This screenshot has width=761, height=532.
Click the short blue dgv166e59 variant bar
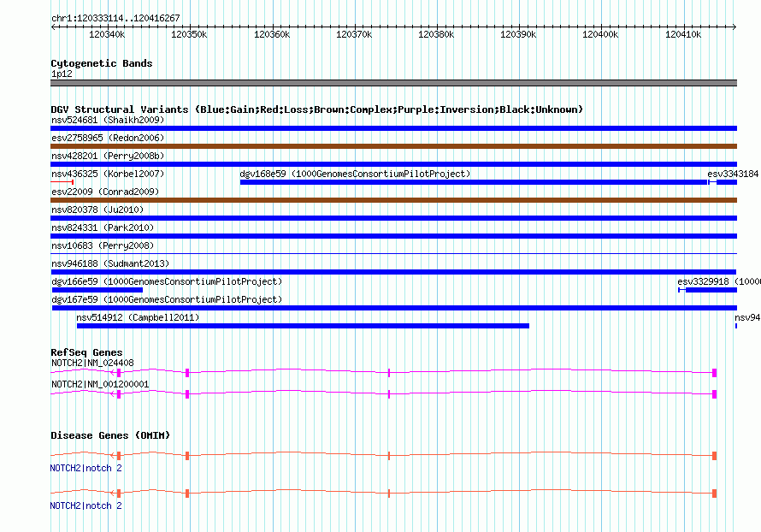click(97, 290)
